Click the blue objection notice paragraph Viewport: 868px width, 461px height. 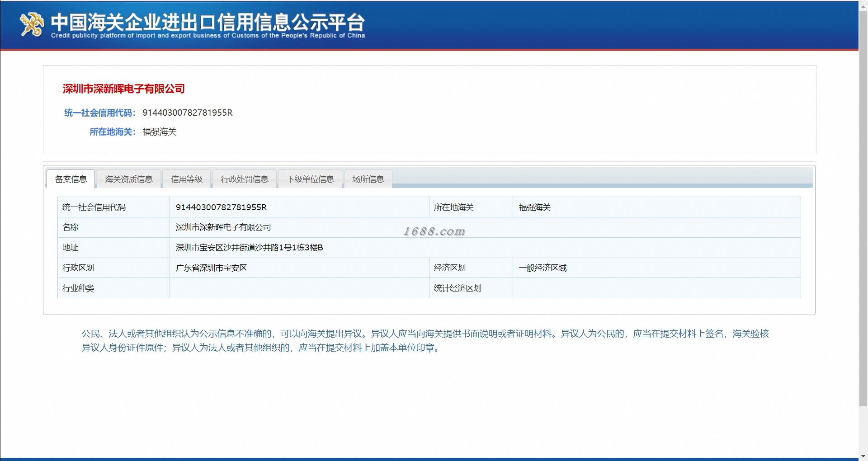click(425, 341)
